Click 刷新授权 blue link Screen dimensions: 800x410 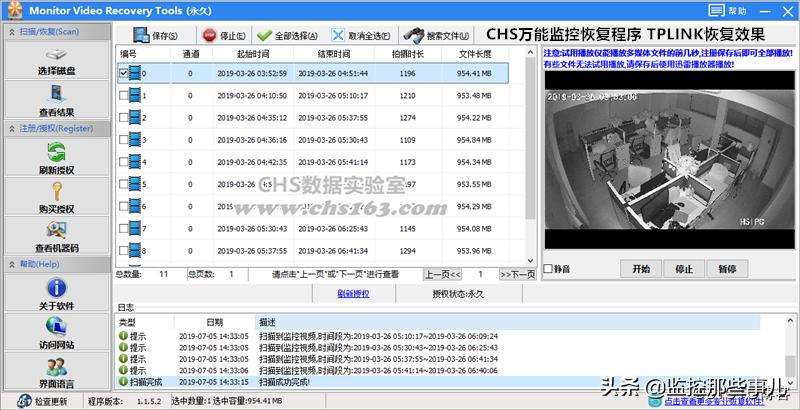pos(354,294)
